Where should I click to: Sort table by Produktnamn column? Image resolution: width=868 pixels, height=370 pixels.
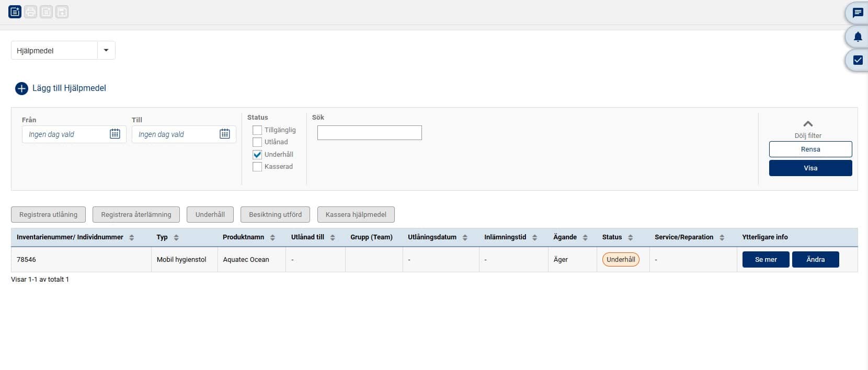pyautogui.click(x=272, y=237)
